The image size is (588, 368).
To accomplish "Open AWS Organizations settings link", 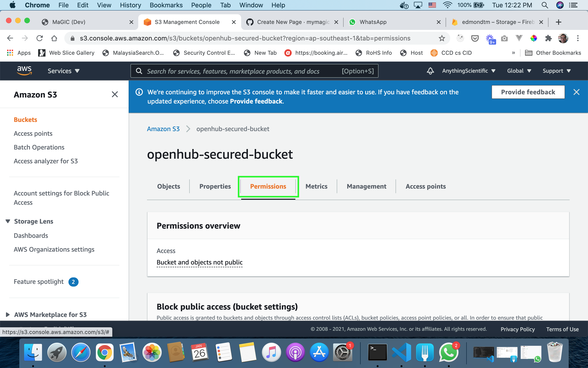I will tap(54, 249).
